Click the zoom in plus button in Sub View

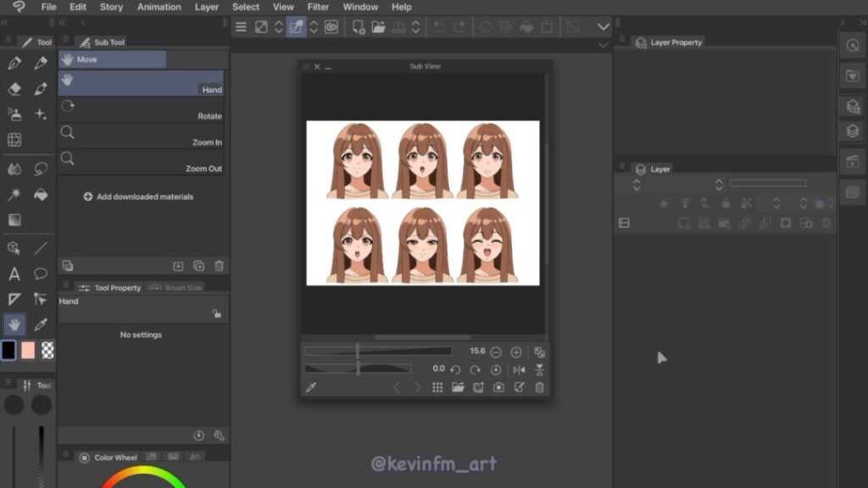[x=516, y=352]
